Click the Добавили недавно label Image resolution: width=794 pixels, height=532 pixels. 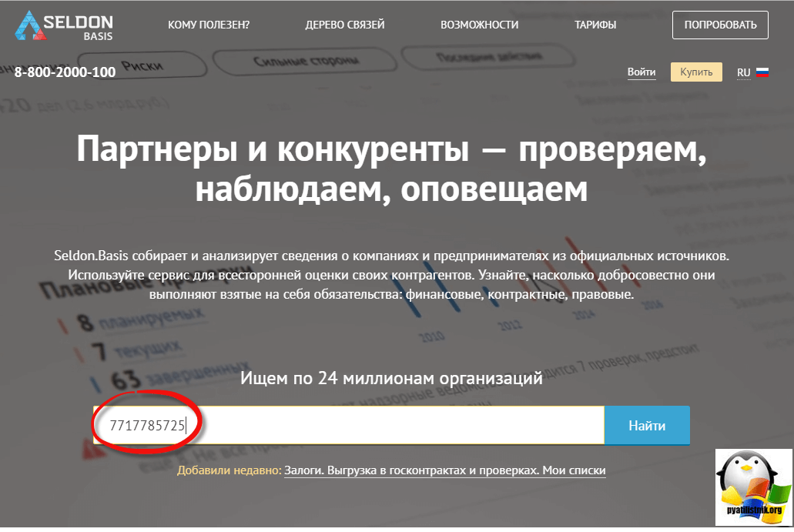(229, 470)
